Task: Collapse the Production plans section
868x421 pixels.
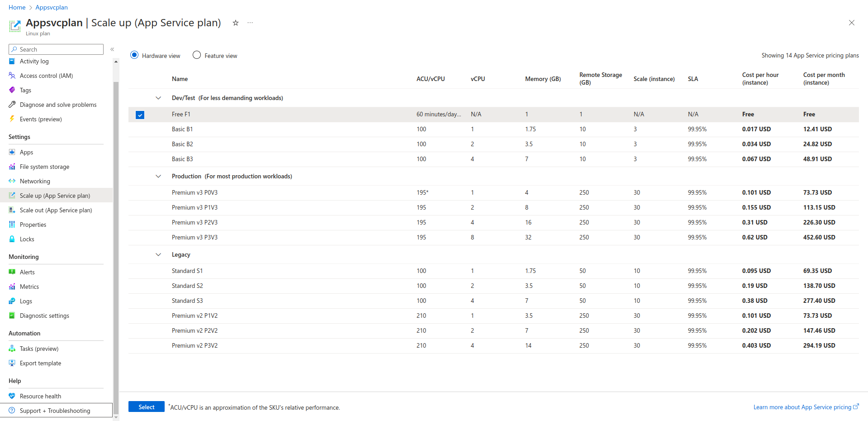Action: pos(158,177)
